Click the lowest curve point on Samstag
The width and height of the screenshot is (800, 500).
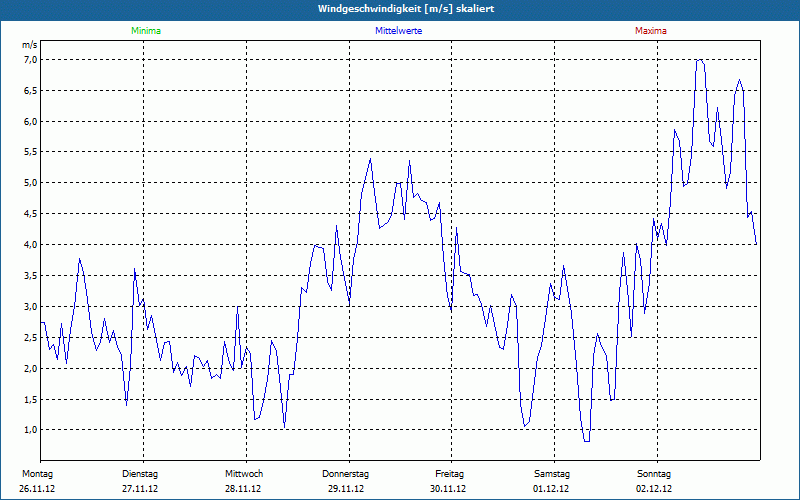coord(587,441)
